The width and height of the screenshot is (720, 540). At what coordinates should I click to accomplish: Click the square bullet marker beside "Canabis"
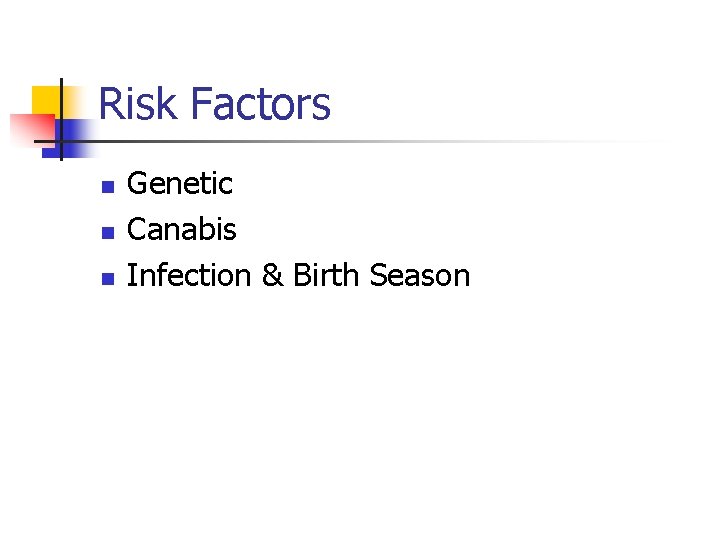point(106,232)
